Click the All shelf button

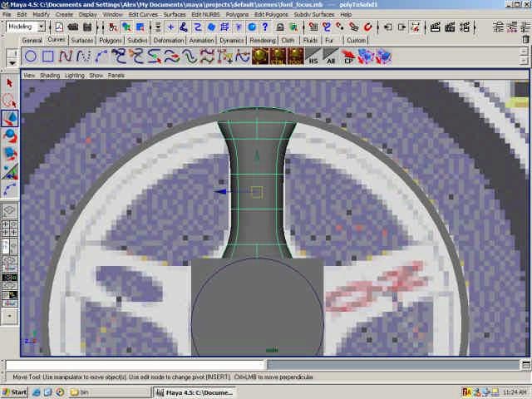(x=332, y=57)
